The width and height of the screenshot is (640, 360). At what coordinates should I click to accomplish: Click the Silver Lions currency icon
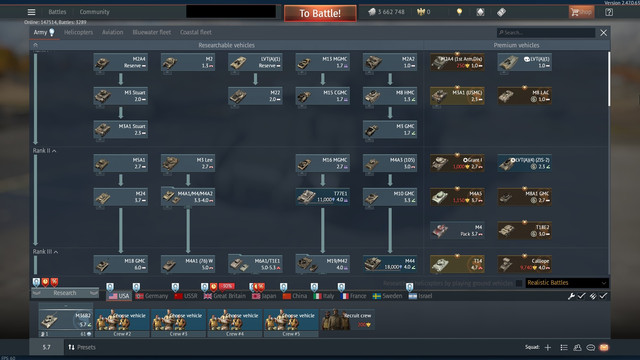click(x=372, y=12)
